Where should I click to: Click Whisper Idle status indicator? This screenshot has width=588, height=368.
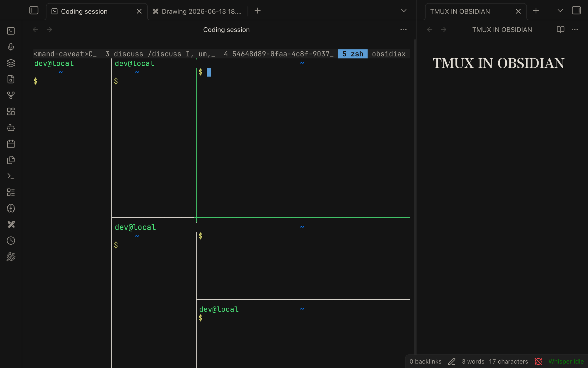566,362
